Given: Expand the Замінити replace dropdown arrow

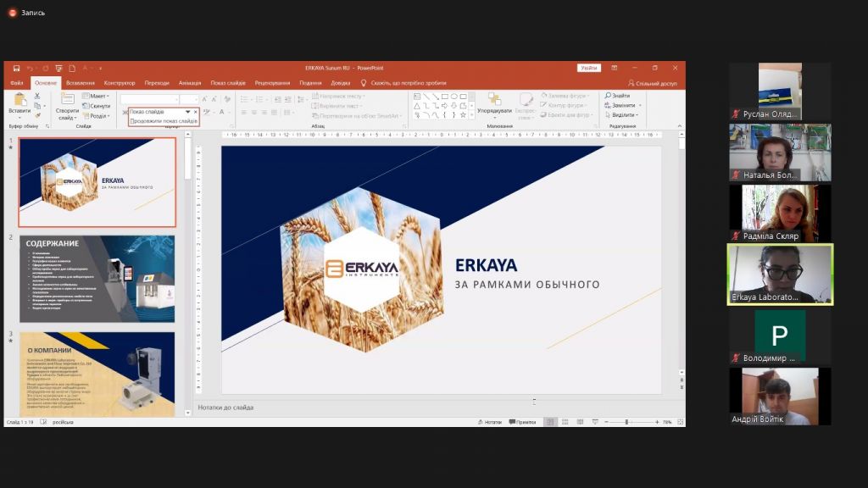Looking at the screenshot, I should [x=641, y=105].
